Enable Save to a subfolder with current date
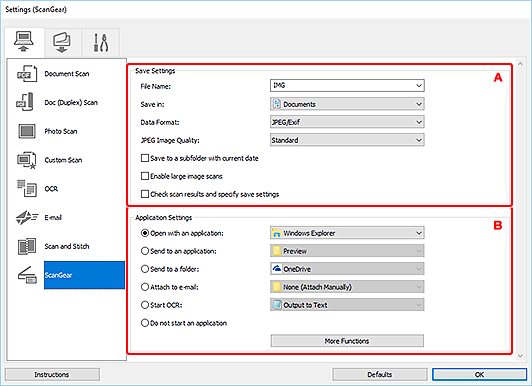The height and width of the screenshot is (386, 532). click(x=145, y=158)
